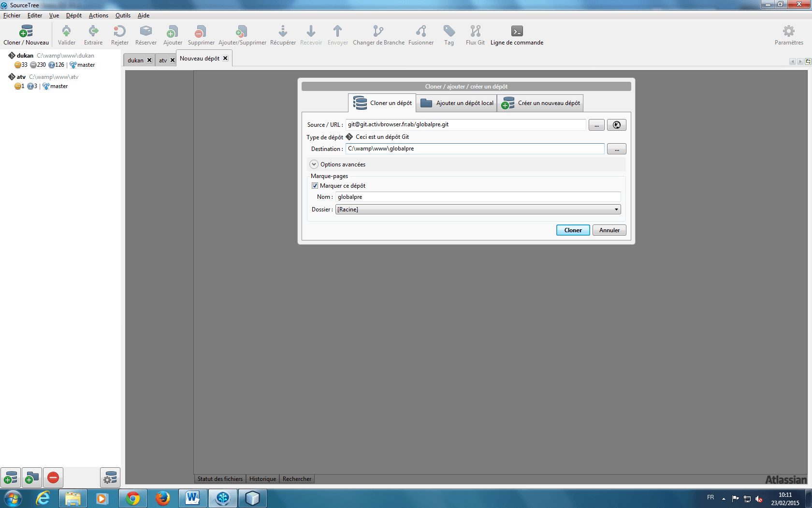
Task: Uncheck Marquer ce dépôt checkbox
Action: 315,186
